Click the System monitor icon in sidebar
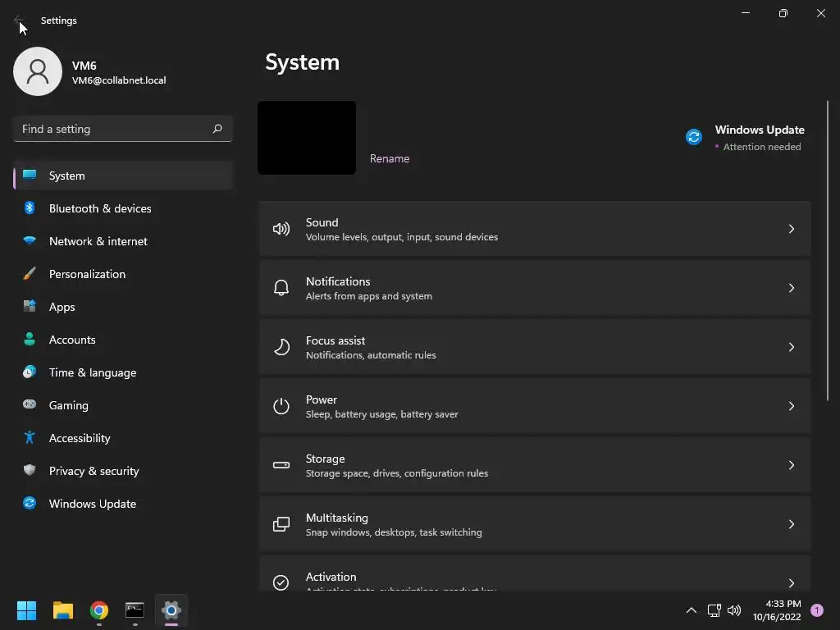840x630 pixels. click(x=30, y=176)
